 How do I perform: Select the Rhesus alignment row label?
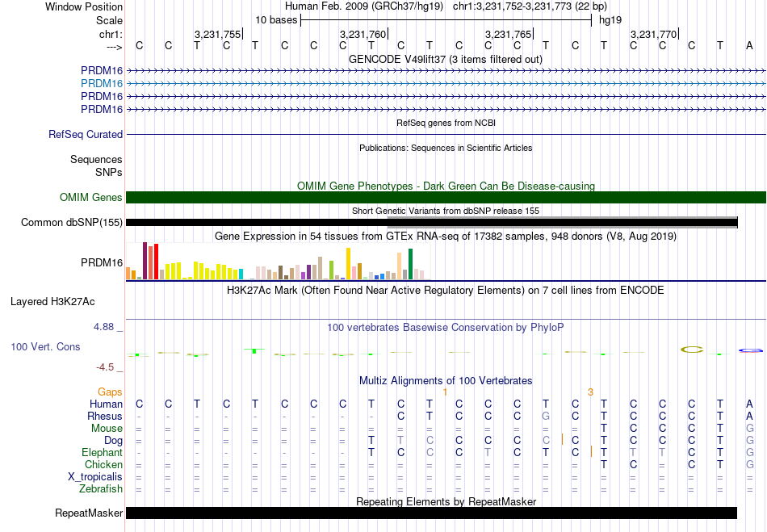tap(105, 416)
